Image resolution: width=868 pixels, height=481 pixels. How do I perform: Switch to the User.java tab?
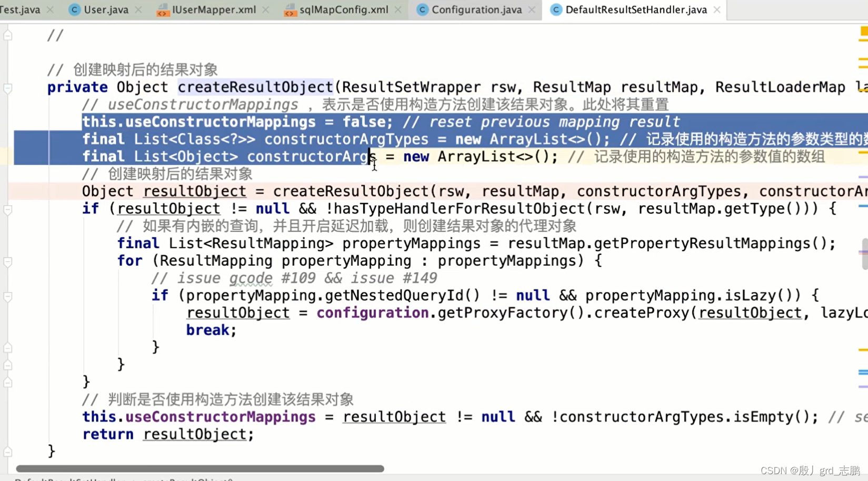(106, 9)
